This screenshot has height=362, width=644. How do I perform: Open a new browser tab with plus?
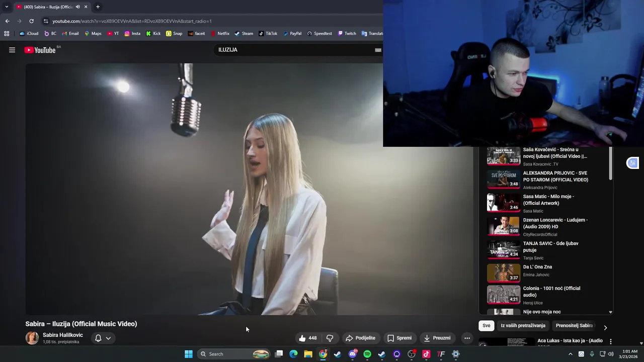(98, 7)
